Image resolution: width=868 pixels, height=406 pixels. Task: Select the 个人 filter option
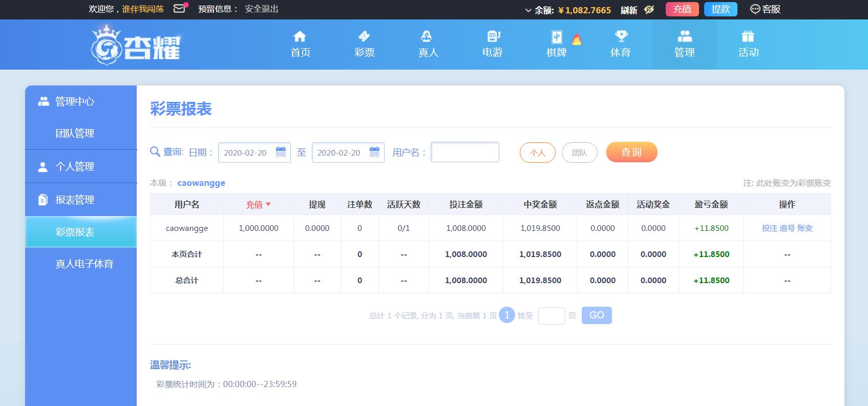pos(538,153)
